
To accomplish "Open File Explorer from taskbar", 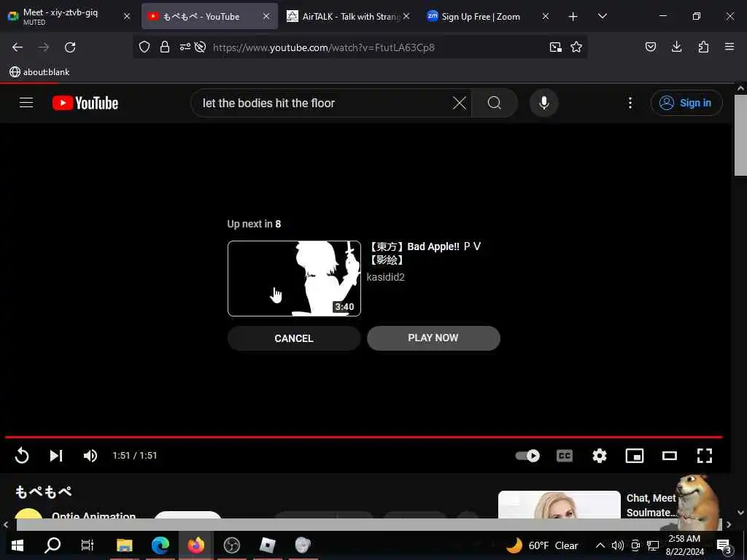I will point(124,545).
